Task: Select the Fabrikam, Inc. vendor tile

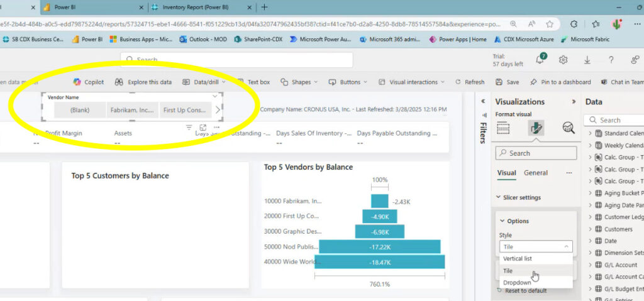Action: (x=132, y=110)
